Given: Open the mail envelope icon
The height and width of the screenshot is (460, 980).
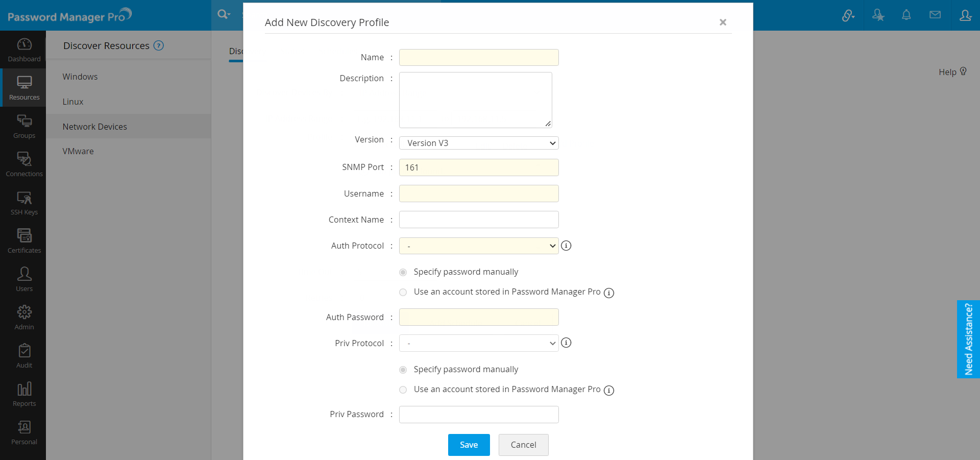Looking at the screenshot, I should coord(935,15).
